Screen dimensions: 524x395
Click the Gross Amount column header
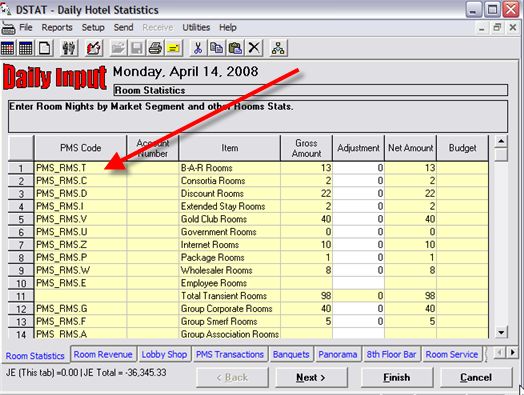coord(306,148)
